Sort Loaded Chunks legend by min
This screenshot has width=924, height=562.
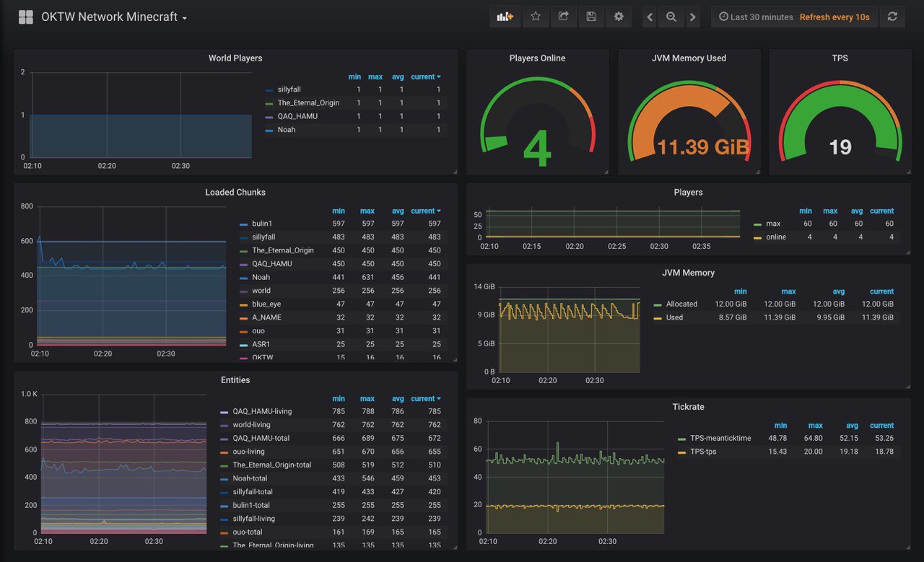(339, 211)
